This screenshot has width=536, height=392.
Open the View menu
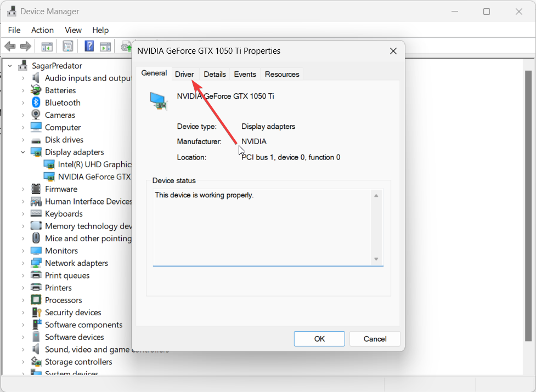click(73, 30)
